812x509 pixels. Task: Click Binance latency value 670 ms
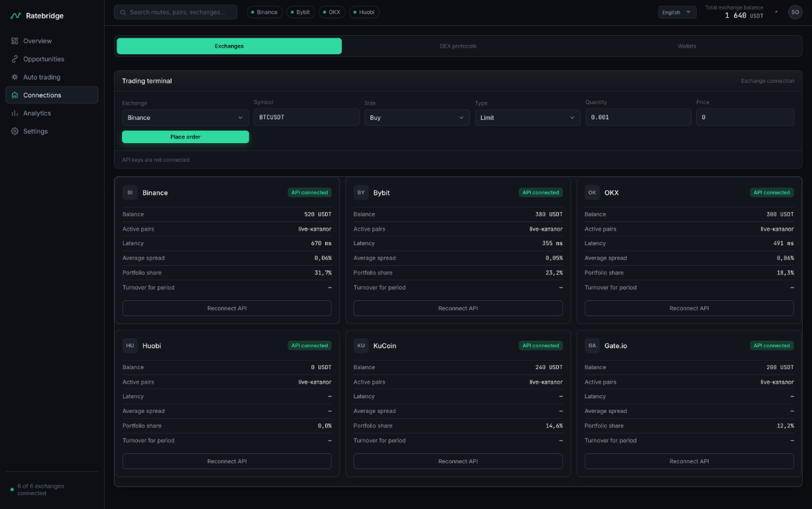321,243
